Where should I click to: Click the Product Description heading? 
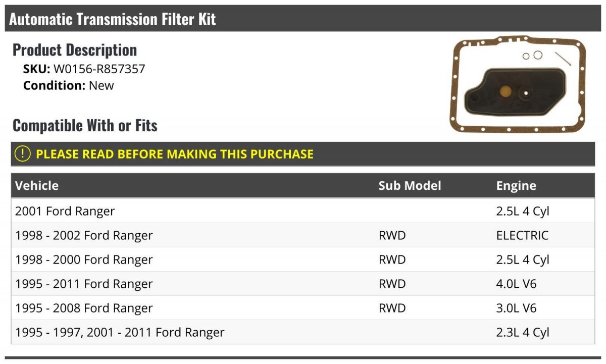click(75, 49)
